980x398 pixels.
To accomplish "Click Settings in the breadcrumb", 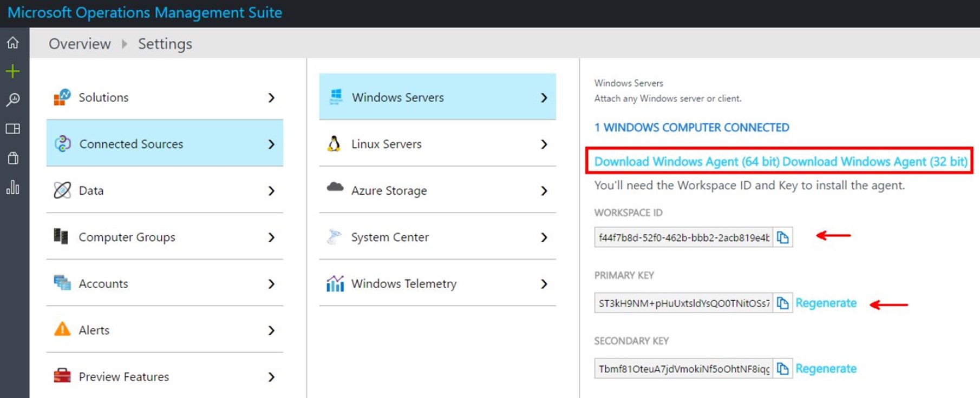I will (165, 44).
